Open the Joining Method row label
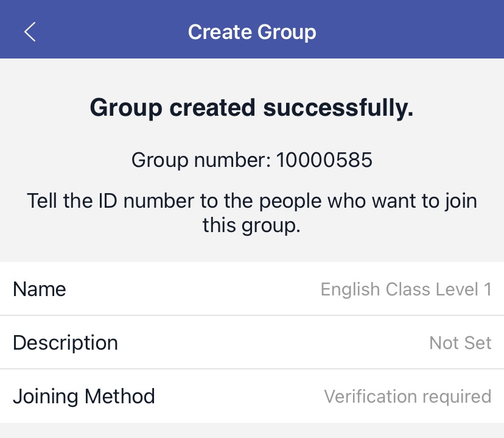This screenshot has height=438, width=504. pos(84,397)
